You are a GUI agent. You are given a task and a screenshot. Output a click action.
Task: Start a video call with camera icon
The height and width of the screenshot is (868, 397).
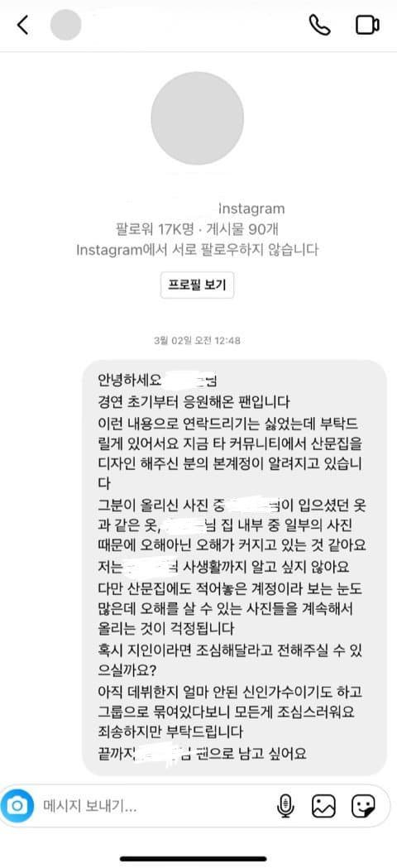click(x=367, y=26)
